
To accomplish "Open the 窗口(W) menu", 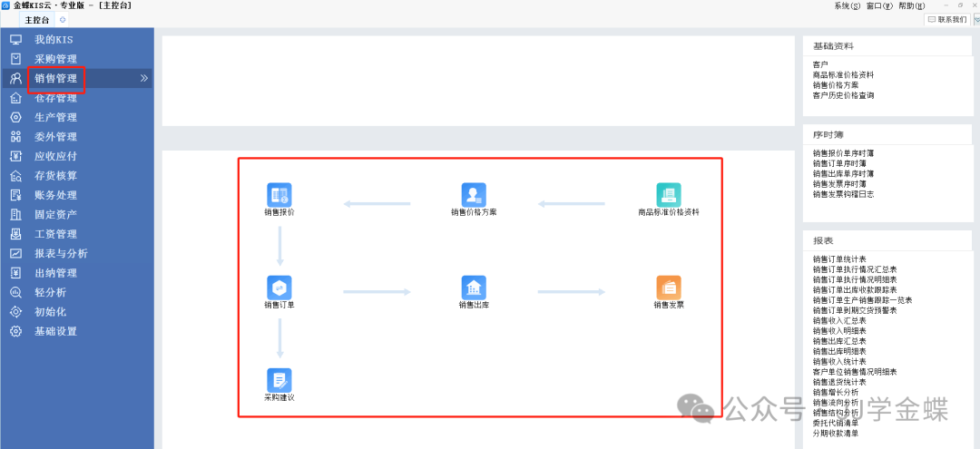I will (879, 5).
